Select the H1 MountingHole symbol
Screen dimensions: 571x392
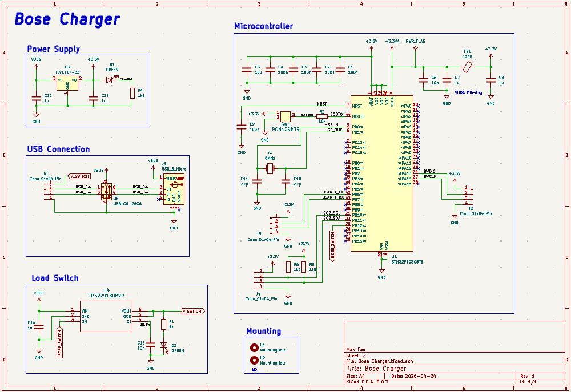[254, 347]
